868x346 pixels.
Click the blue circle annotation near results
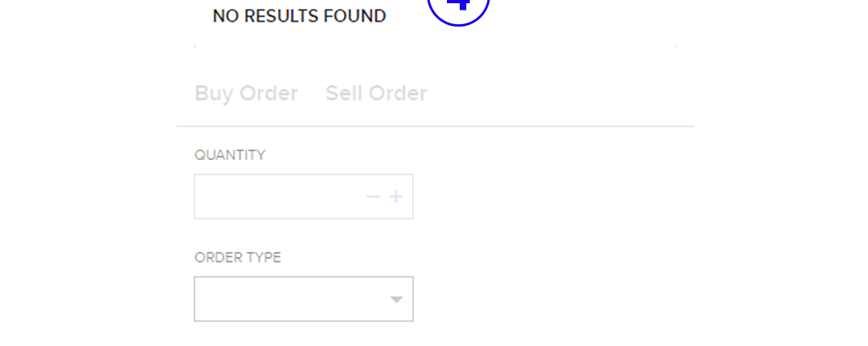click(x=458, y=8)
